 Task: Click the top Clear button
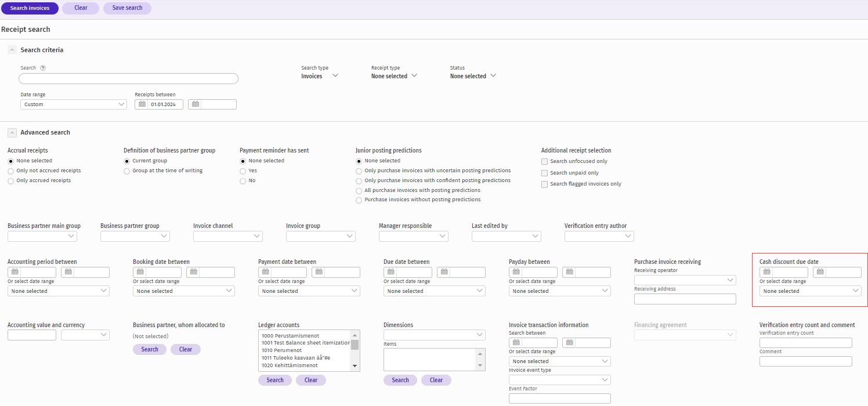(81, 8)
